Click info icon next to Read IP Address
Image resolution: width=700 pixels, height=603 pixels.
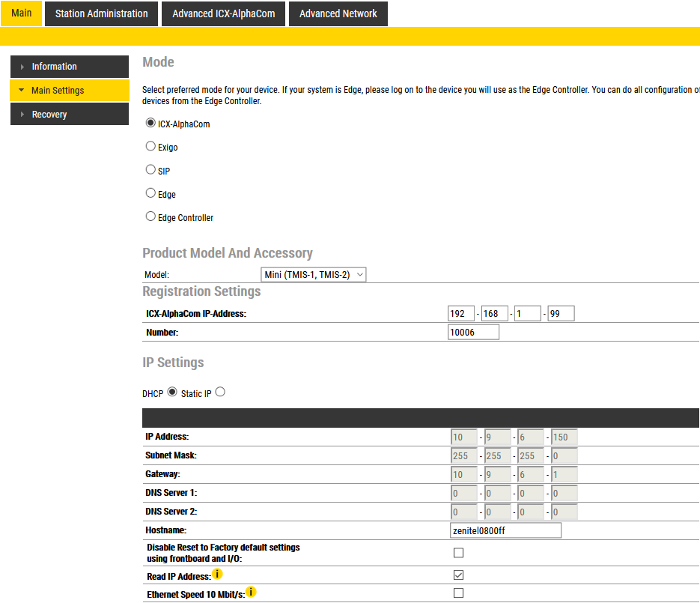pyautogui.click(x=217, y=575)
